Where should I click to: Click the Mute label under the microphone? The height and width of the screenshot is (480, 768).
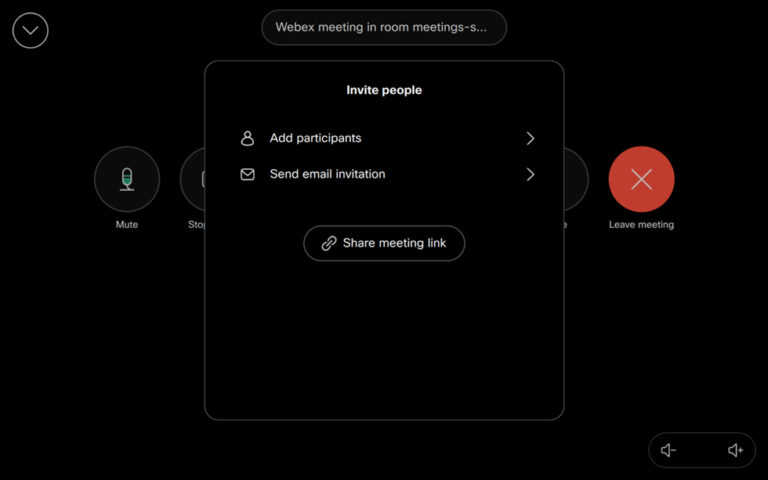coord(127,225)
